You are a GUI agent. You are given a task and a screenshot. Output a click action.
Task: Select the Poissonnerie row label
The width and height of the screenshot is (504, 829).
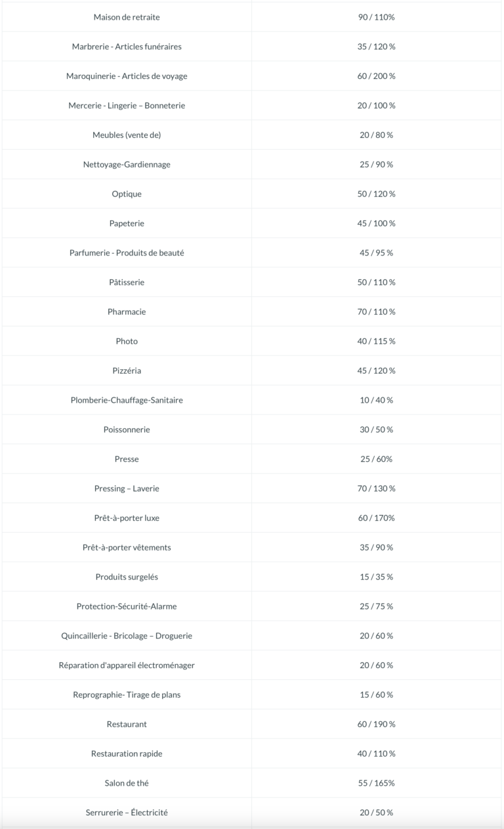[127, 430]
